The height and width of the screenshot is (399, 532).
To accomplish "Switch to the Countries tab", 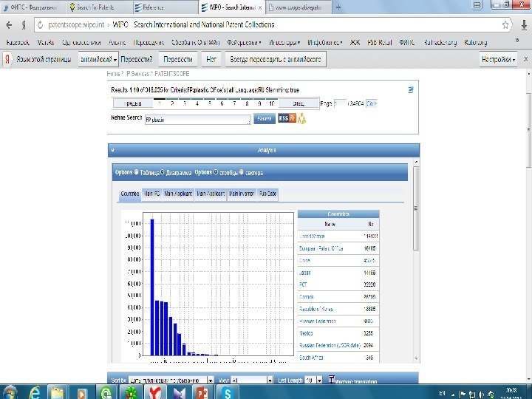I will coord(129,194).
